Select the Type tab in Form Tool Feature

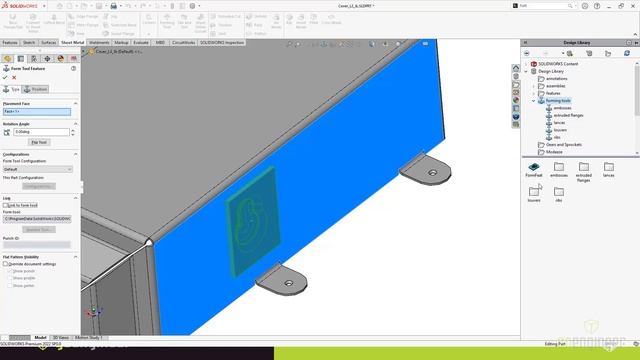(11, 89)
